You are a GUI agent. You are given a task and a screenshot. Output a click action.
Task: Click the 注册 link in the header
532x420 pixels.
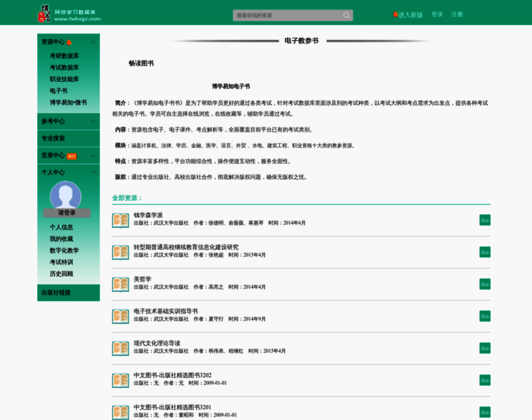pyautogui.click(x=457, y=15)
